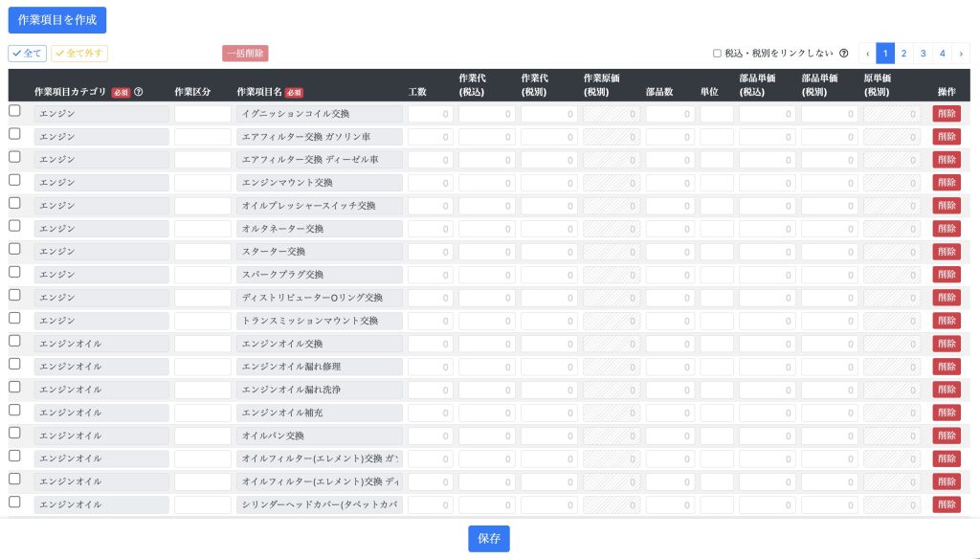Click 作業区分 field for エンジンマウント交換

(x=203, y=183)
